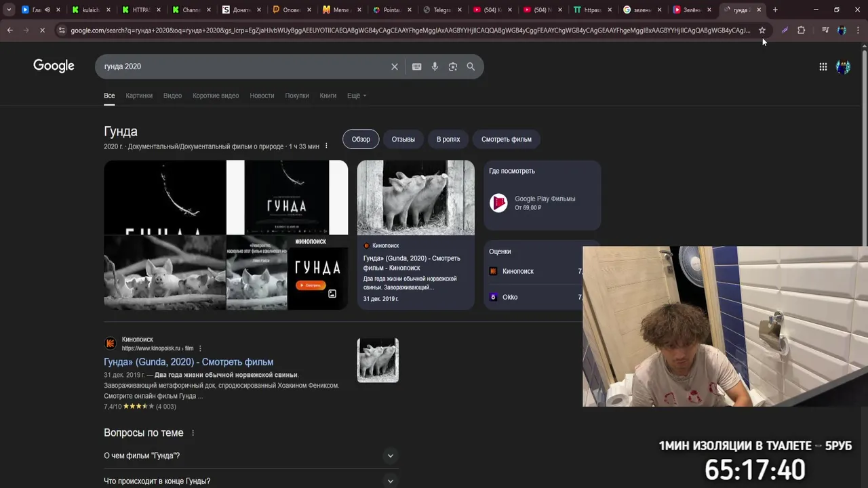This screenshot has height=488, width=868.
Task: Open the Google apps grid
Action: click(x=823, y=66)
